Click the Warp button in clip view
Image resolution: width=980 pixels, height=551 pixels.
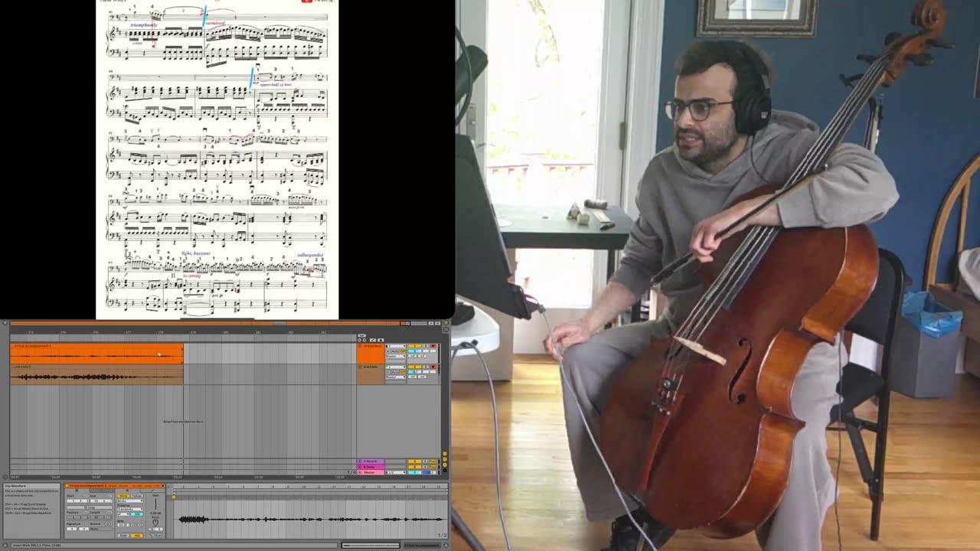[x=123, y=496]
